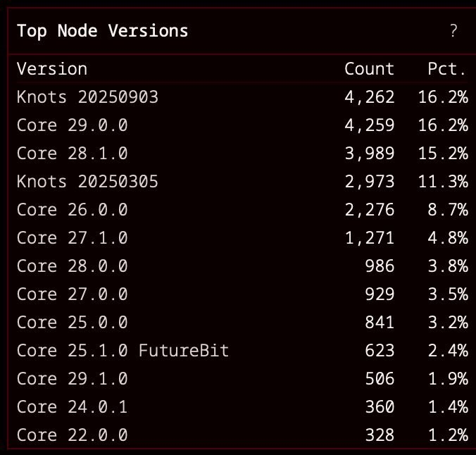Sort by the Version column header
This screenshot has height=455, width=476.
(52, 69)
